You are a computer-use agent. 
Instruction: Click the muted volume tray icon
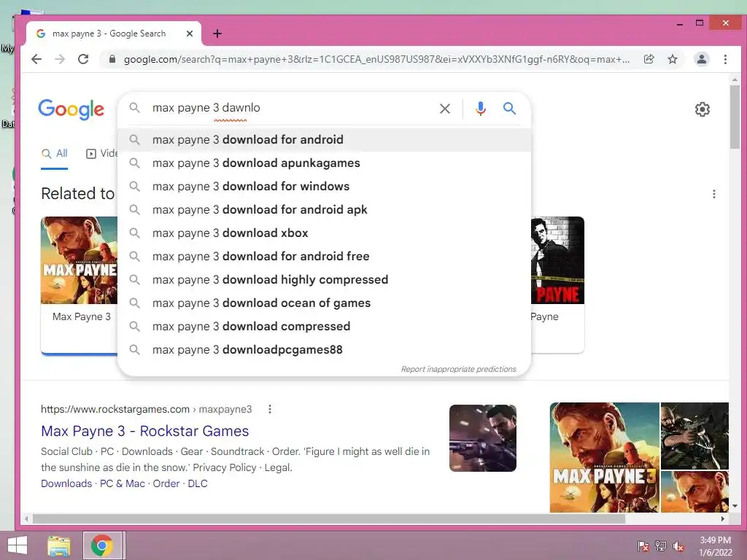[x=678, y=546]
